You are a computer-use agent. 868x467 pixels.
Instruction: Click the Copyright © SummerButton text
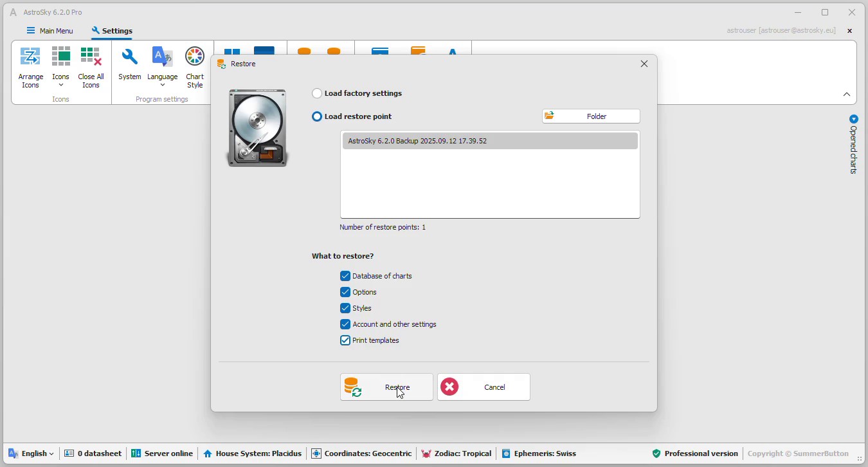(x=798, y=453)
